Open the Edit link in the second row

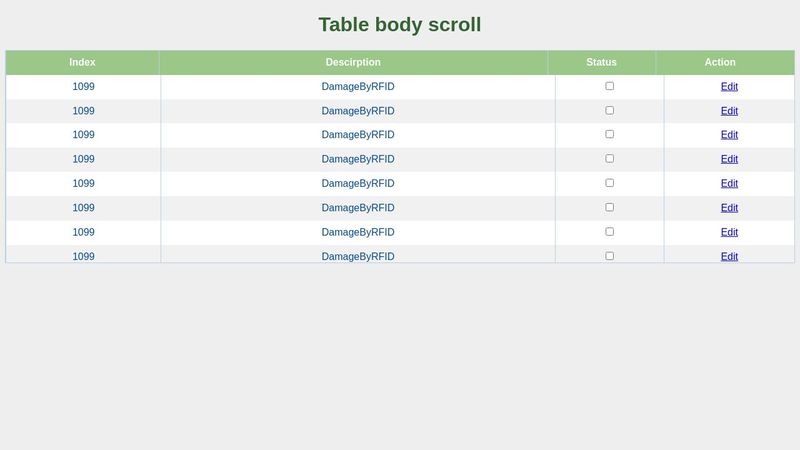click(729, 111)
